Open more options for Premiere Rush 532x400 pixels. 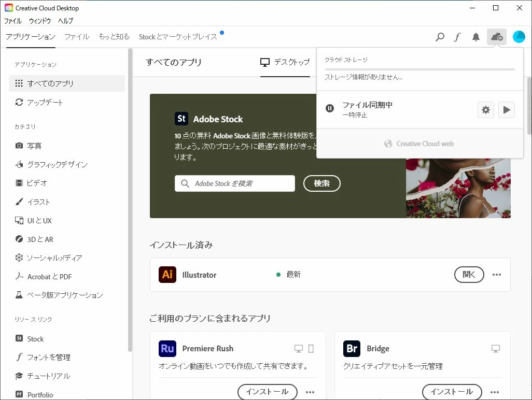pyautogui.click(x=310, y=392)
